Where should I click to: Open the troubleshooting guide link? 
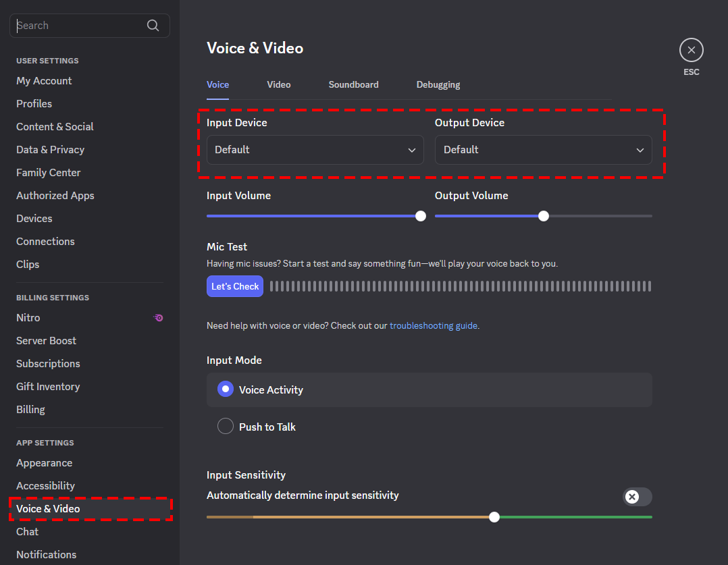(433, 326)
